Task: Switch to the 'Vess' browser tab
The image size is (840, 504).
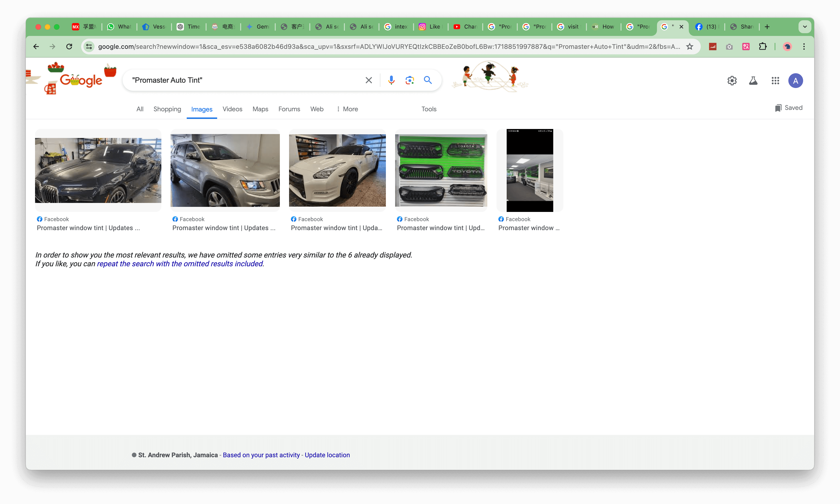Action: (x=154, y=26)
